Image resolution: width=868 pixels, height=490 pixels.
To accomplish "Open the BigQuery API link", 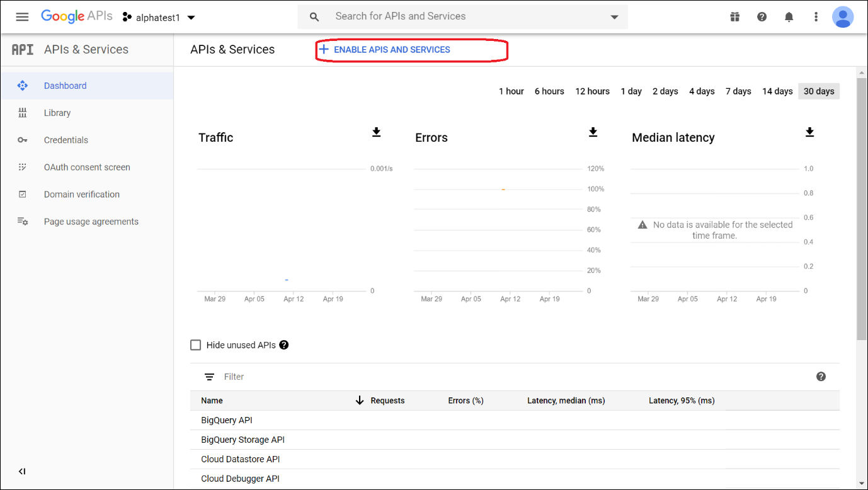I will coord(227,420).
